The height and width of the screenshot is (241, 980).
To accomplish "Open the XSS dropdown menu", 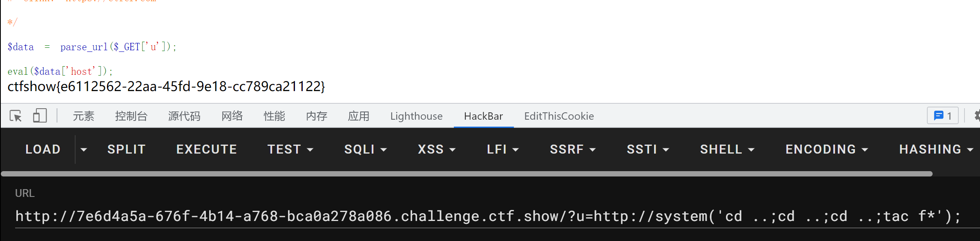I will (437, 150).
